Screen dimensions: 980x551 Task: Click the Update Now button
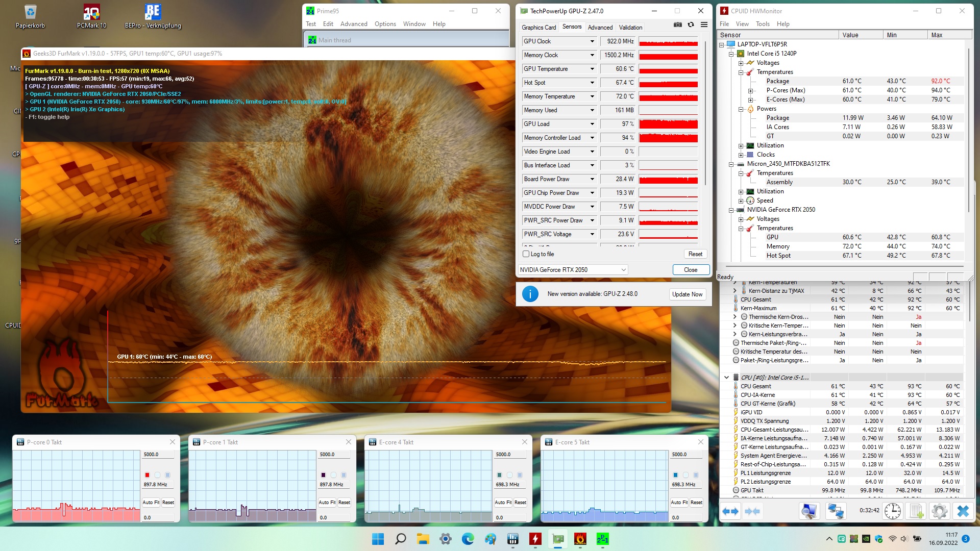point(687,294)
